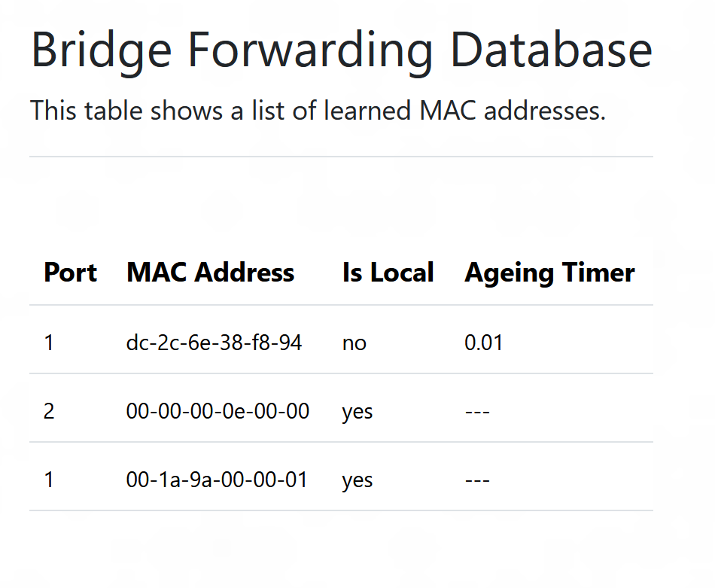Screen dimensions: 715x588
Task: Click the word 'Database' in the title
Action: click(552, 49)
